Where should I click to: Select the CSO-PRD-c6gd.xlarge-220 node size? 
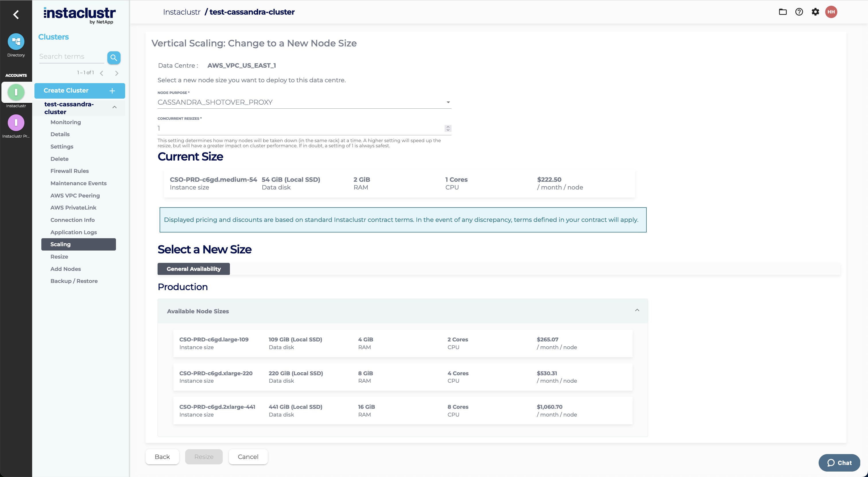click(402, 377)
